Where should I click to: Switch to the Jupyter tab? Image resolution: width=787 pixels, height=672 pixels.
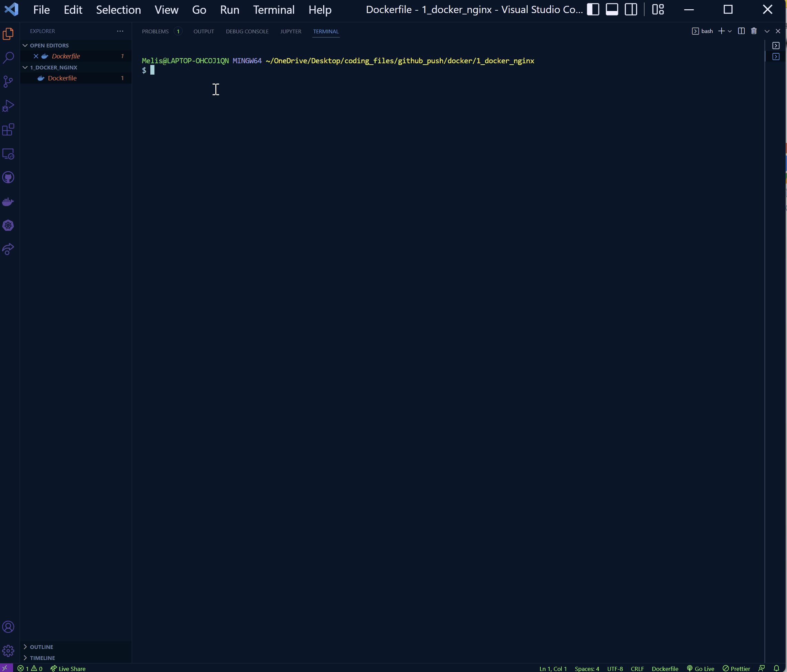291,32
